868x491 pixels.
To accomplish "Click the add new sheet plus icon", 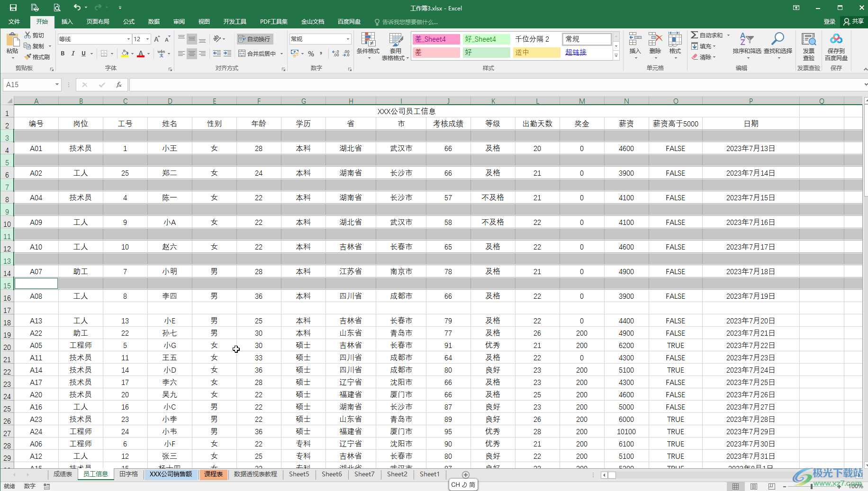I will click(x=465, y=474).
